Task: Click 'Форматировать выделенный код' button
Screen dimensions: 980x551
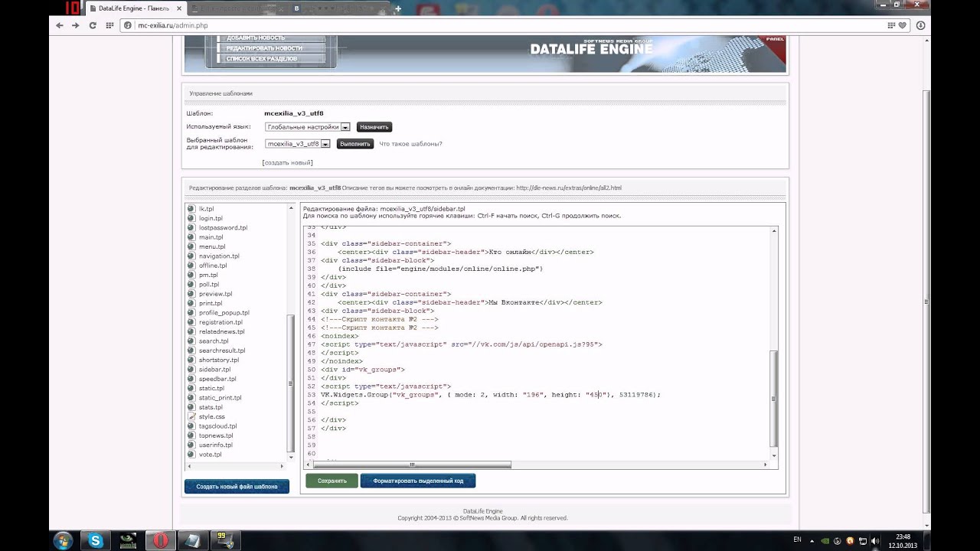Action: (418, 481)
